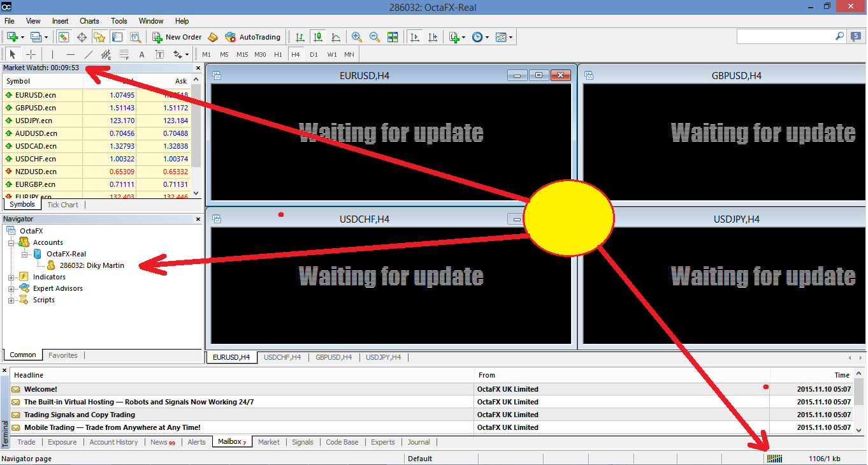Viewport: 868px width, 465px height.
Task: Switch to the Tick Chart tab
Action: tap(62, 204)
